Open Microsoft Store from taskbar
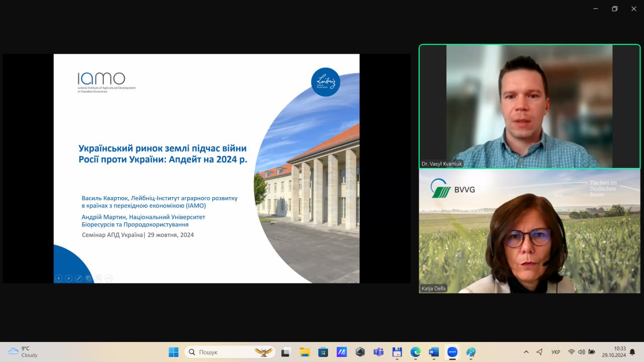 (x=323, y=352)
